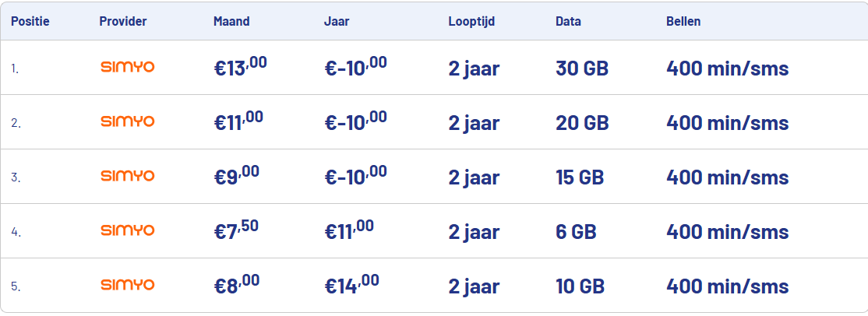
Task: Click the Jaar column header
Action: (x=337, y=21)
